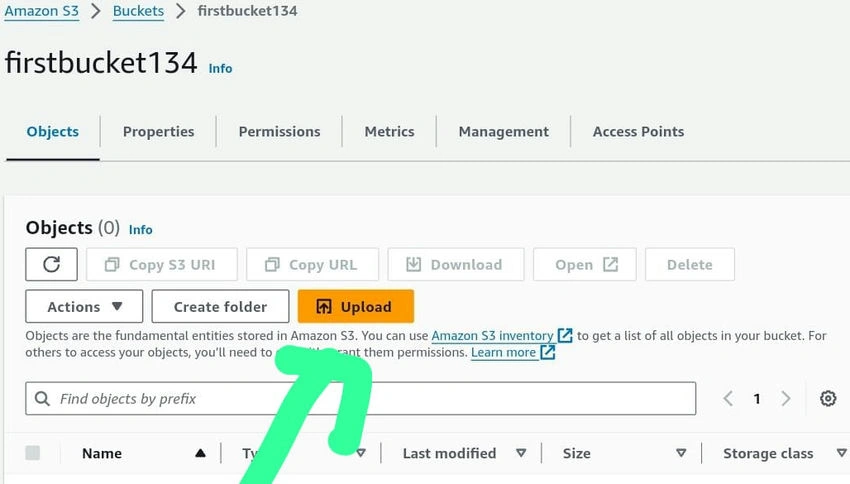Sort by Last modified column arrow

tap(521, 453)
